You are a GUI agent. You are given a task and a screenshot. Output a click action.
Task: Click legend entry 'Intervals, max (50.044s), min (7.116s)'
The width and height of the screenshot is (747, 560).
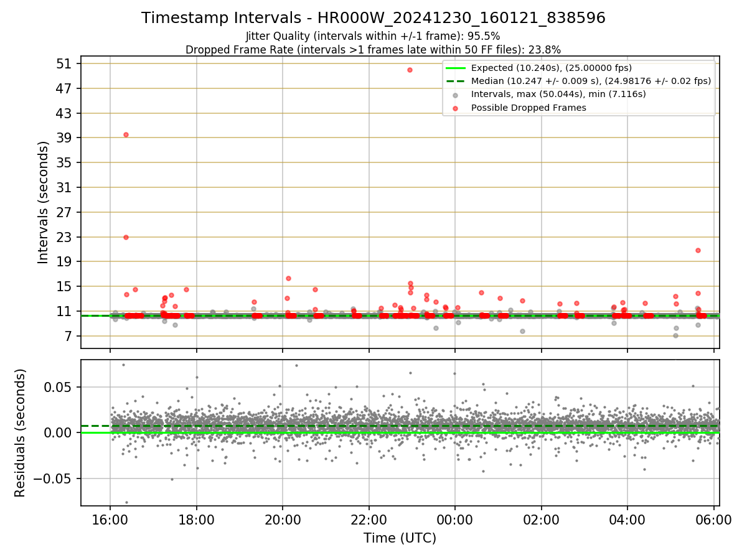(558, 94)
